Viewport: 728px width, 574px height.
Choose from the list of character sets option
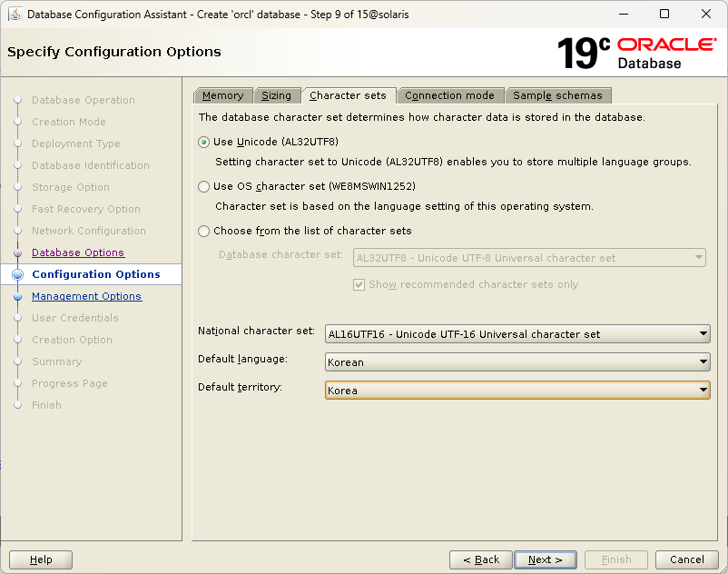point(204,232)
